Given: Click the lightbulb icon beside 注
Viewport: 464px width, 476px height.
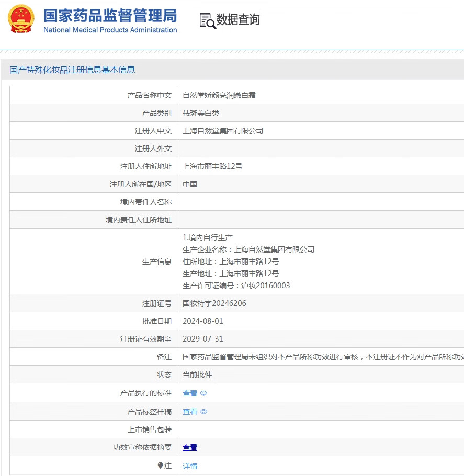Looking at the screenshot, I should 161,466.
